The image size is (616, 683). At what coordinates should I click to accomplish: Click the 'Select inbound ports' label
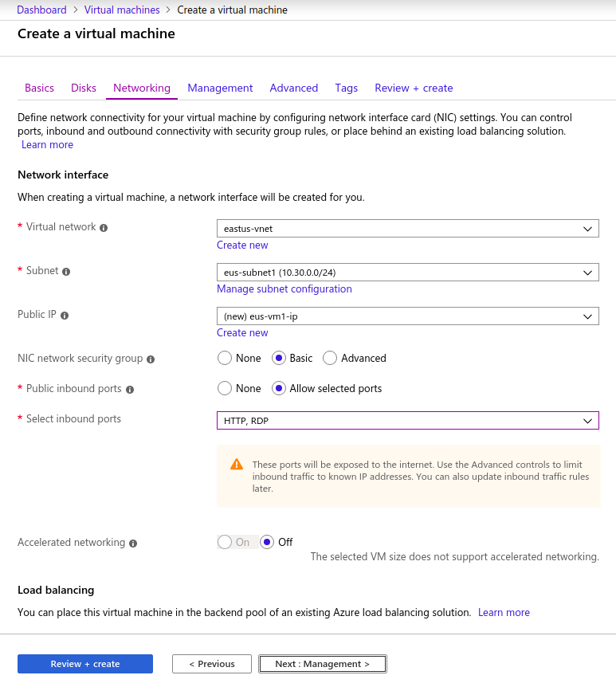[73, 419]
